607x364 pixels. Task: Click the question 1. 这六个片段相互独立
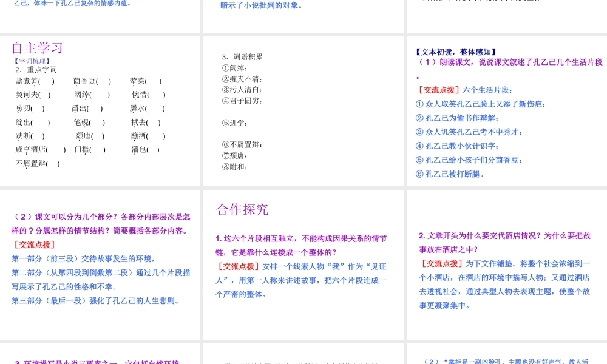301,245
